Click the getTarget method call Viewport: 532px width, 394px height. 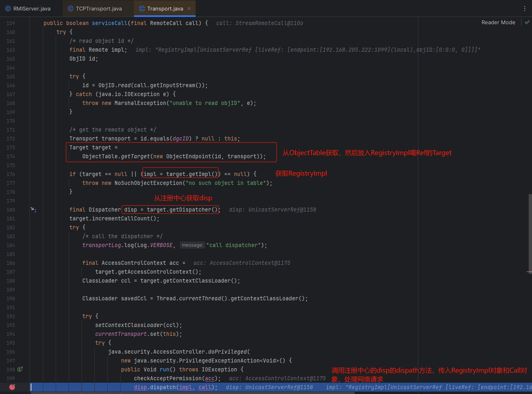click(136, 157)
